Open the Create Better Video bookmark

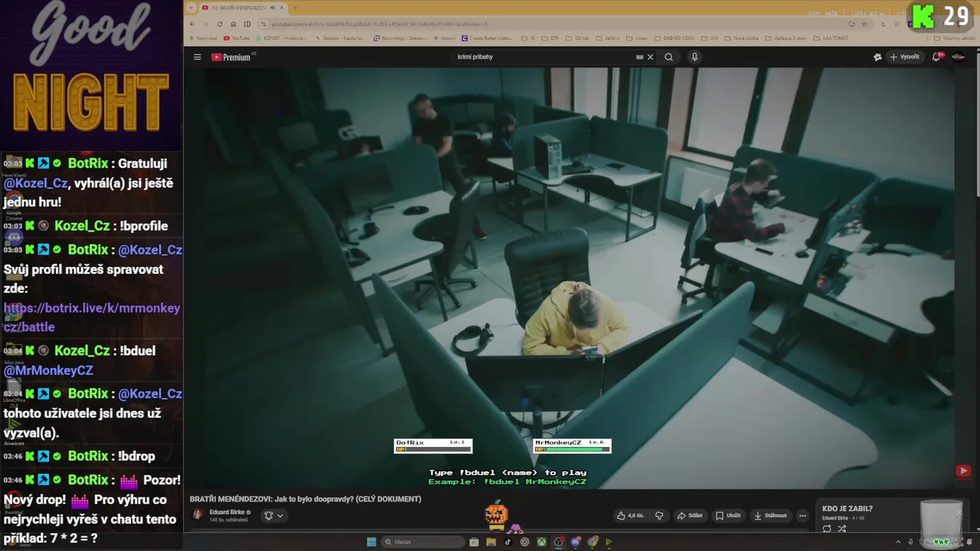point(486,38)
